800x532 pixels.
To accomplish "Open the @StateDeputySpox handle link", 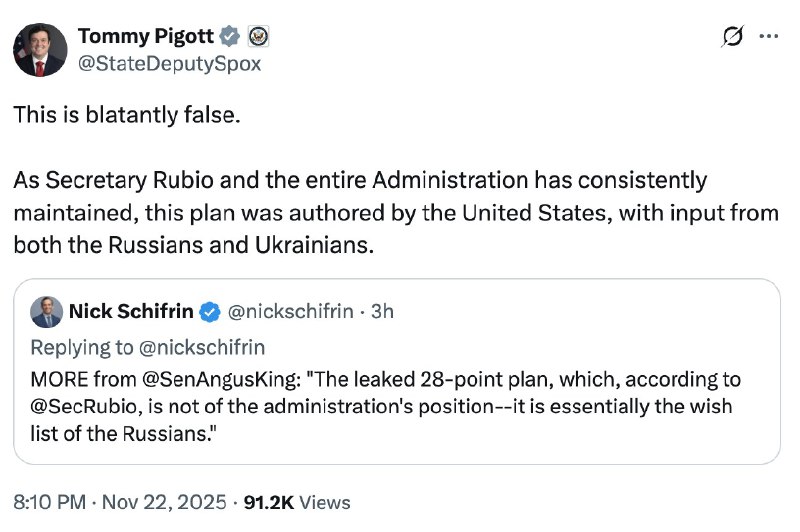I will [x=169, y=64].
